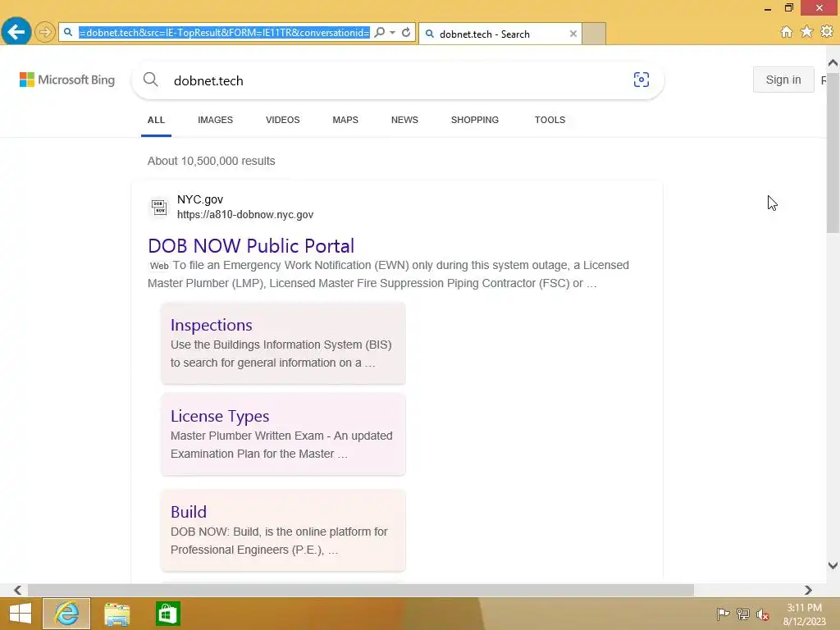Click the Inspections card description text
The image size is (840, 630).
[x=281, y=354]
